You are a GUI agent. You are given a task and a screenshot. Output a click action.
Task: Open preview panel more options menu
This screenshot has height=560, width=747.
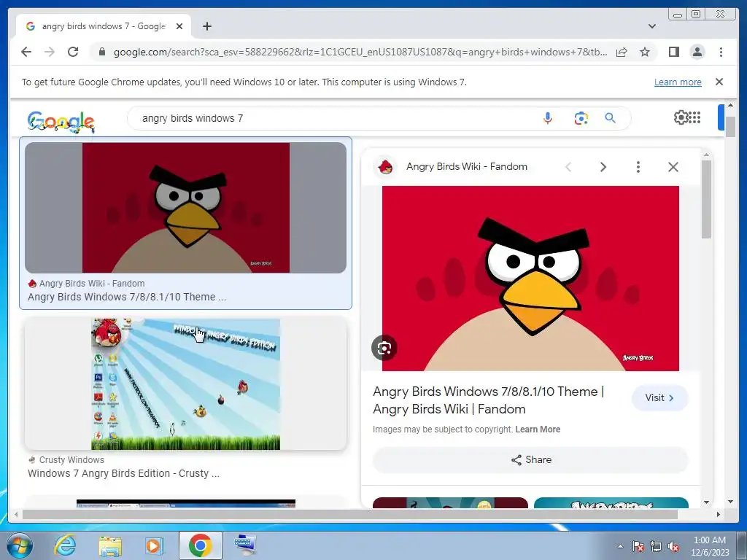(638, 167)
